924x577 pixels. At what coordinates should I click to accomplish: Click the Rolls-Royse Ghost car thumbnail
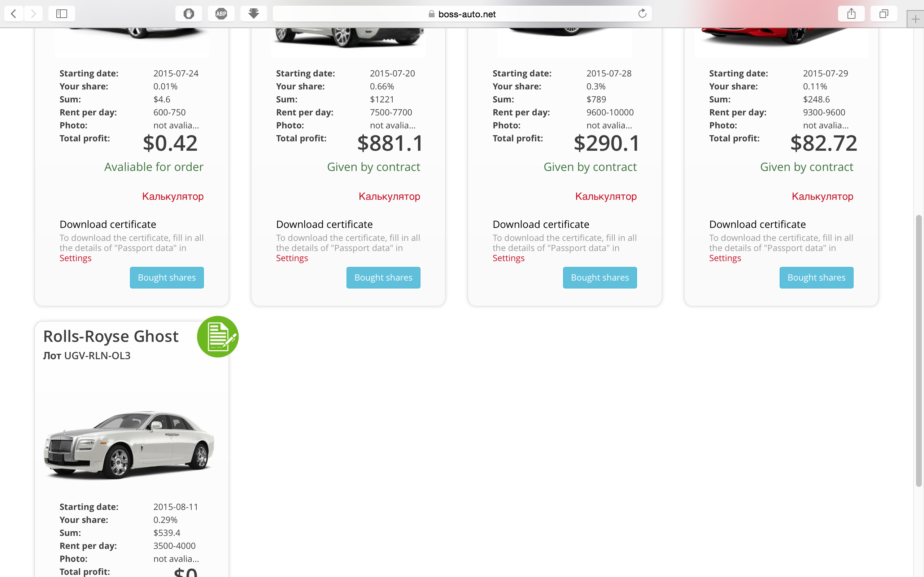click(x=129, y=445)
